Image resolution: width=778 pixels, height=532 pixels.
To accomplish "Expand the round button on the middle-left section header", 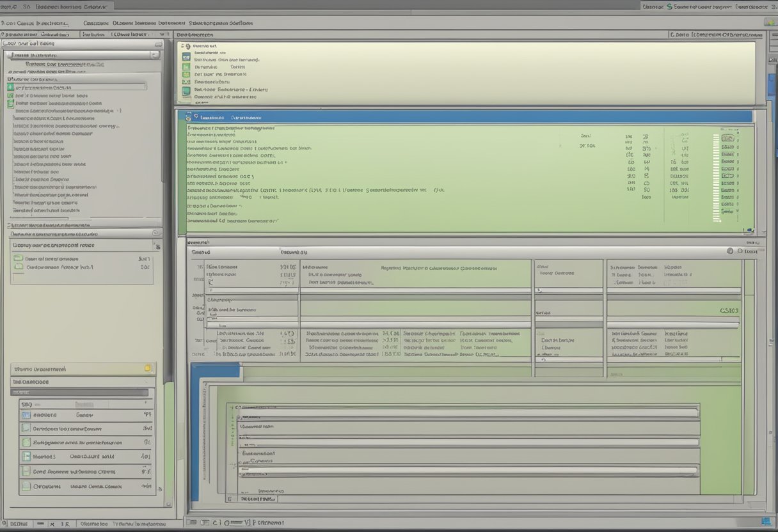I will (155, 233).
